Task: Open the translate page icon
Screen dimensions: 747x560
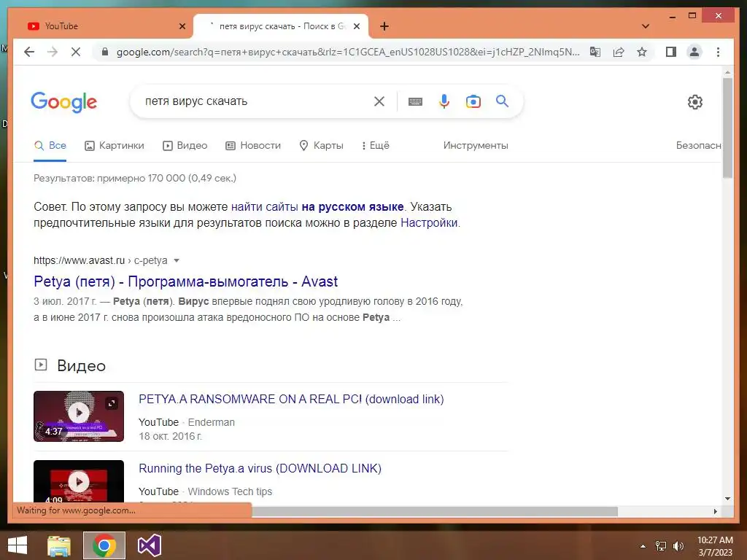Action: 595,52
